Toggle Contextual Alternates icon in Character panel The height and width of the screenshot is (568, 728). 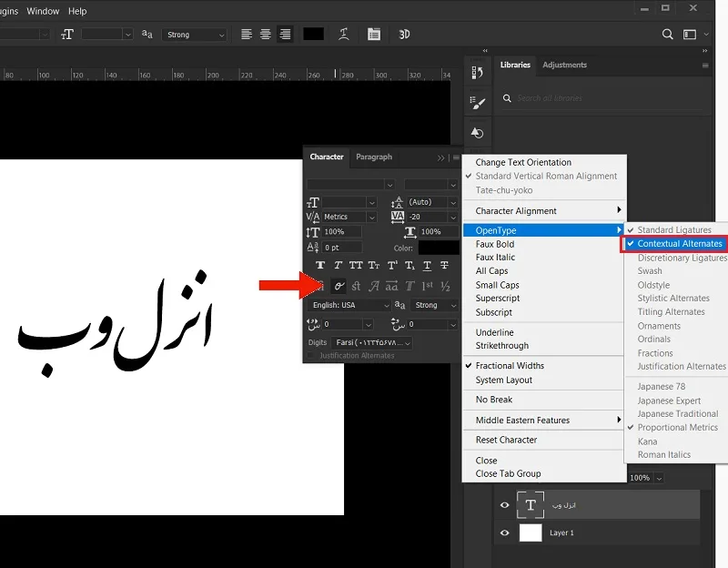339,286
